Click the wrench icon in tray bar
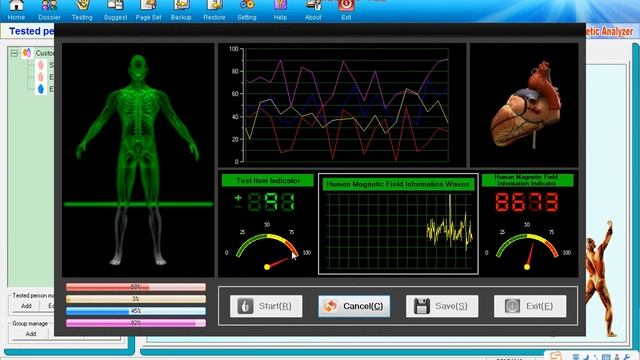This screenshot has width=640, height=360. (627, 358)
